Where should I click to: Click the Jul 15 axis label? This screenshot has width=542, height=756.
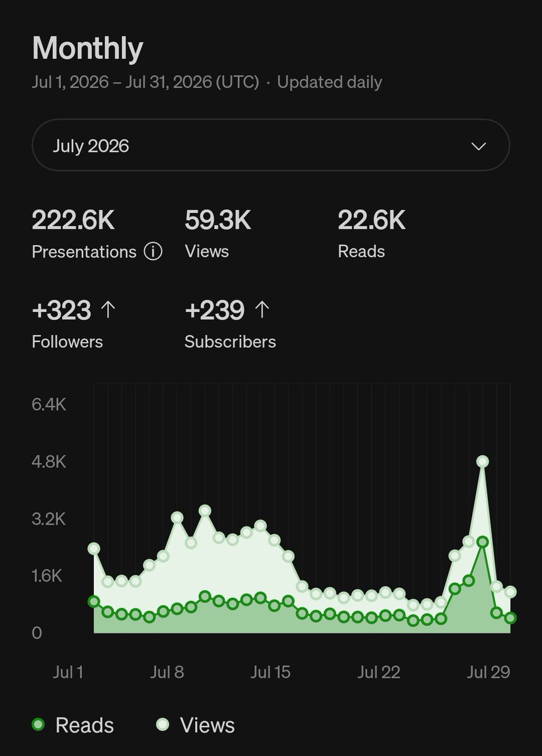coord(271,672)
